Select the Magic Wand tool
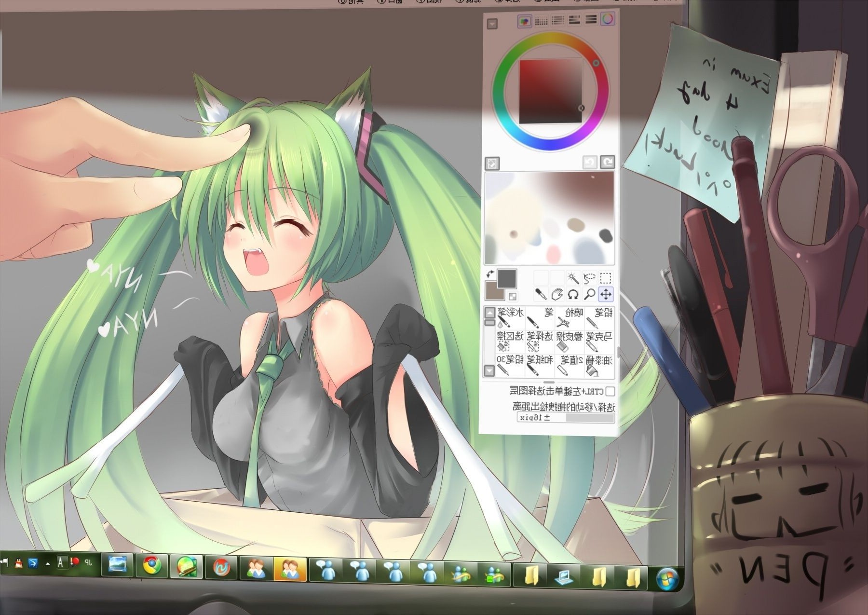868x615 pixels. 573,278
